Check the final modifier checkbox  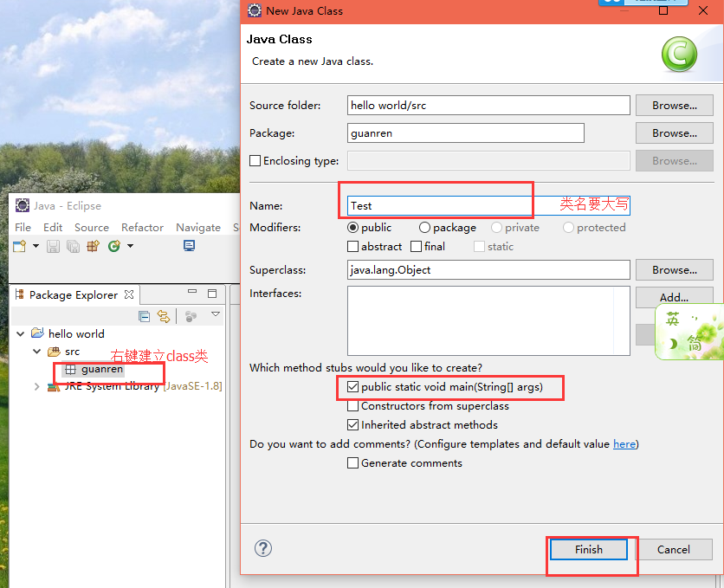pos(416,247)
